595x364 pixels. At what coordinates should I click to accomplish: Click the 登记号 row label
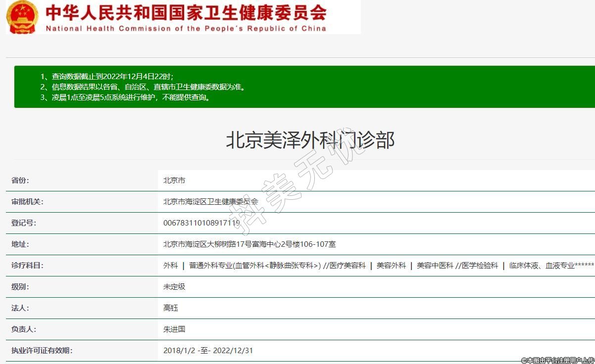coord(24,223)
